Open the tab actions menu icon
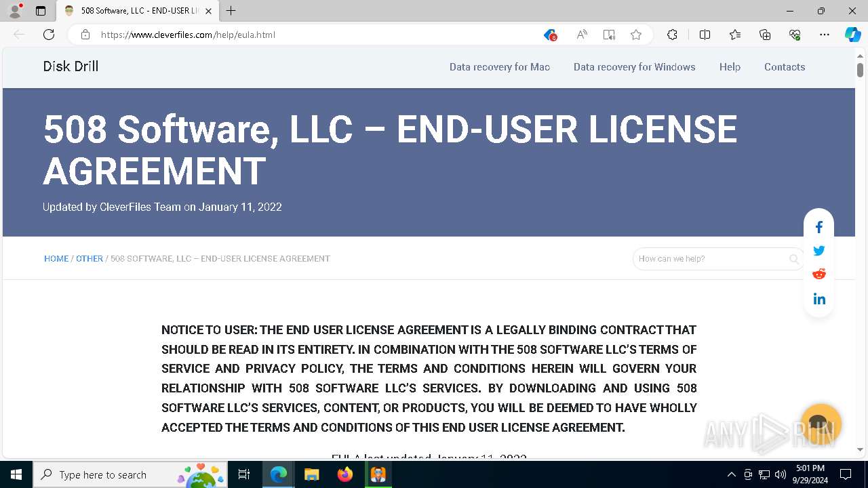 coord(41,11)
